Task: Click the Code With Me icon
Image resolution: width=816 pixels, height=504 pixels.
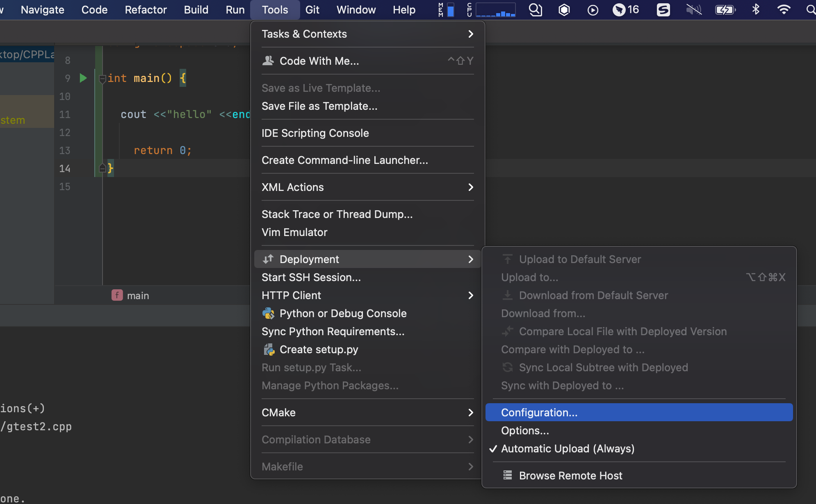Action: pos(268,61)
